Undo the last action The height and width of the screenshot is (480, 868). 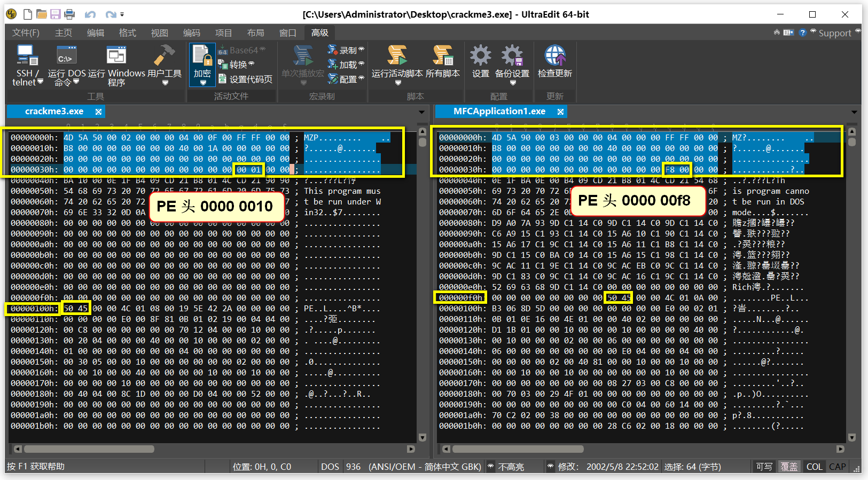(90, 14)
